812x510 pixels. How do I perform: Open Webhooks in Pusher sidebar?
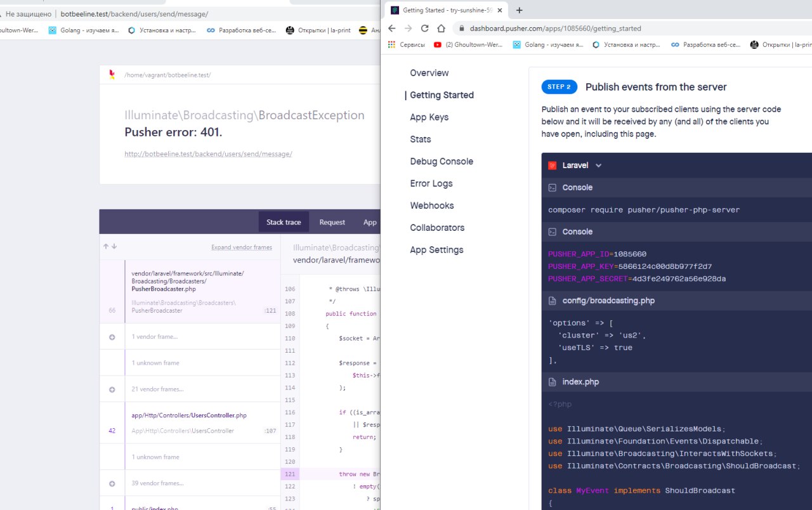tap(432, 206)
